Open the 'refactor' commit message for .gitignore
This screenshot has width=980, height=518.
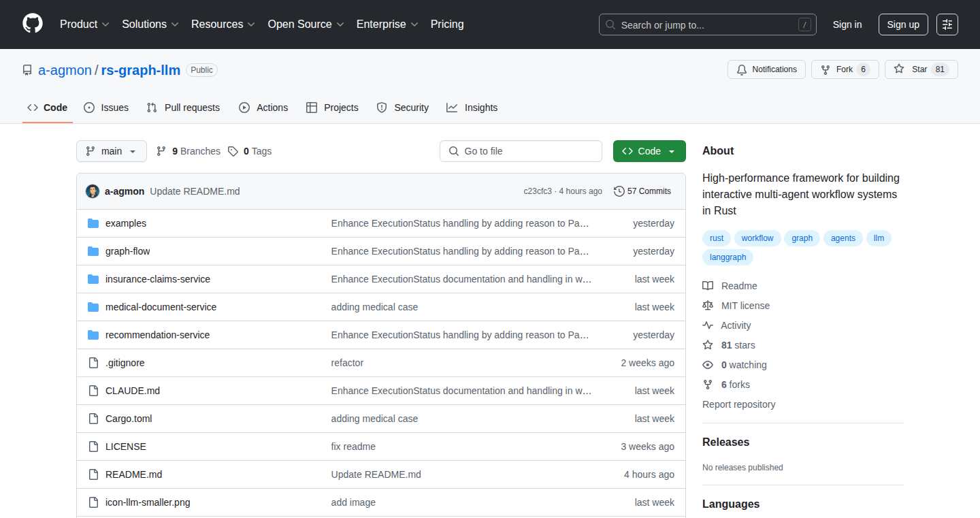[x=348, y=363]
